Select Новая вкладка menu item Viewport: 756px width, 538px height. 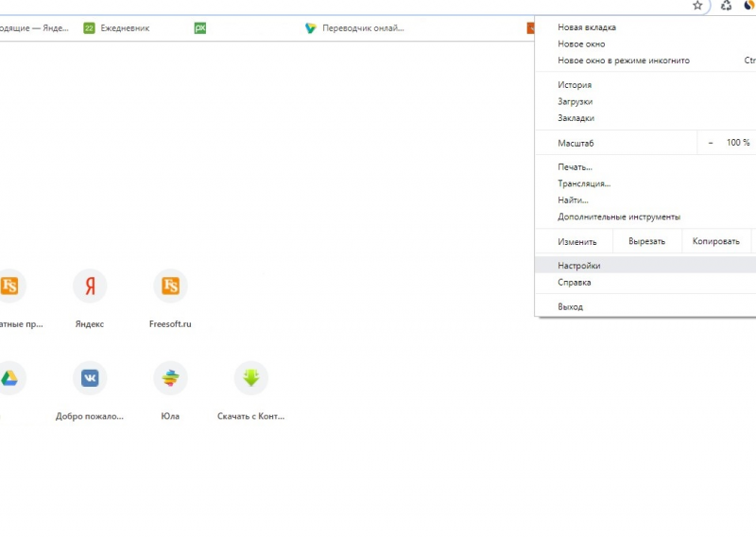[x=645, y=27]
